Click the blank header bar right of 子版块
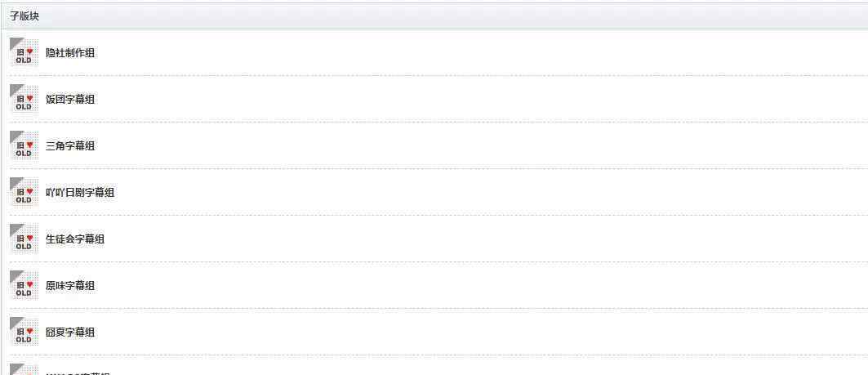Image resolution: width=868 pixels, height=375 pixels. pos(454,16)
